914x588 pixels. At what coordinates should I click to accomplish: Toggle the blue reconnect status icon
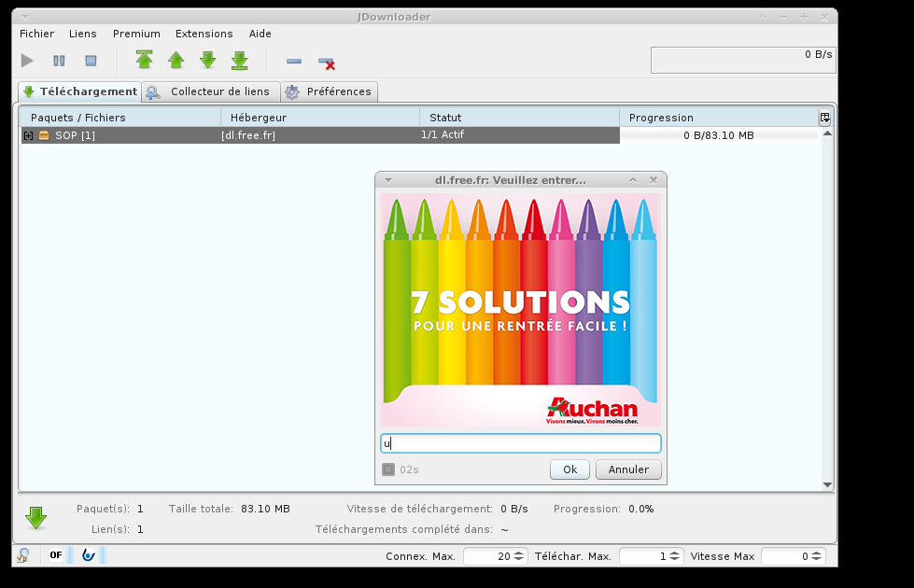[x=89, y=555]
